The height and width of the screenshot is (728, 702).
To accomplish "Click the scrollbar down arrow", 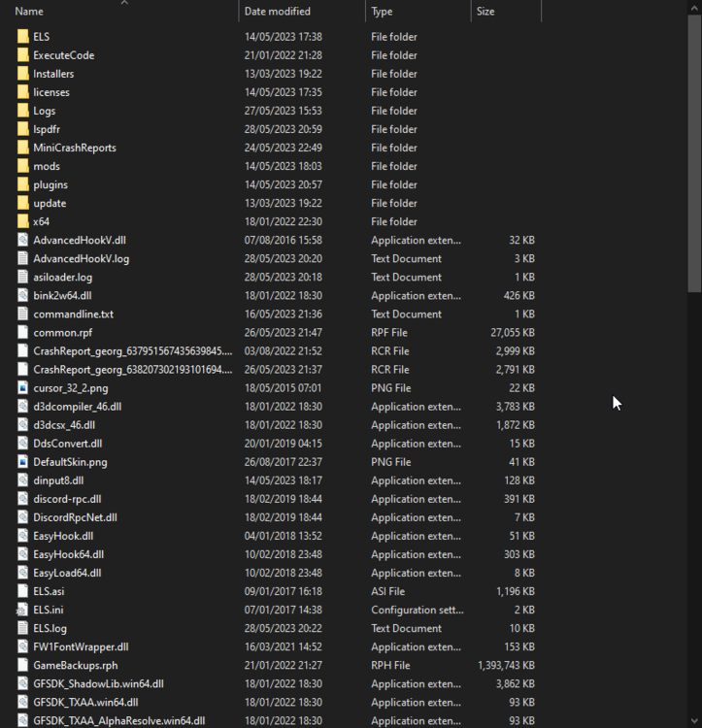I will point(694,721).
